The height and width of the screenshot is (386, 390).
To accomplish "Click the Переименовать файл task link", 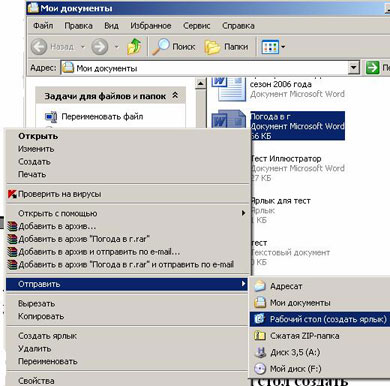I will 102,117.
